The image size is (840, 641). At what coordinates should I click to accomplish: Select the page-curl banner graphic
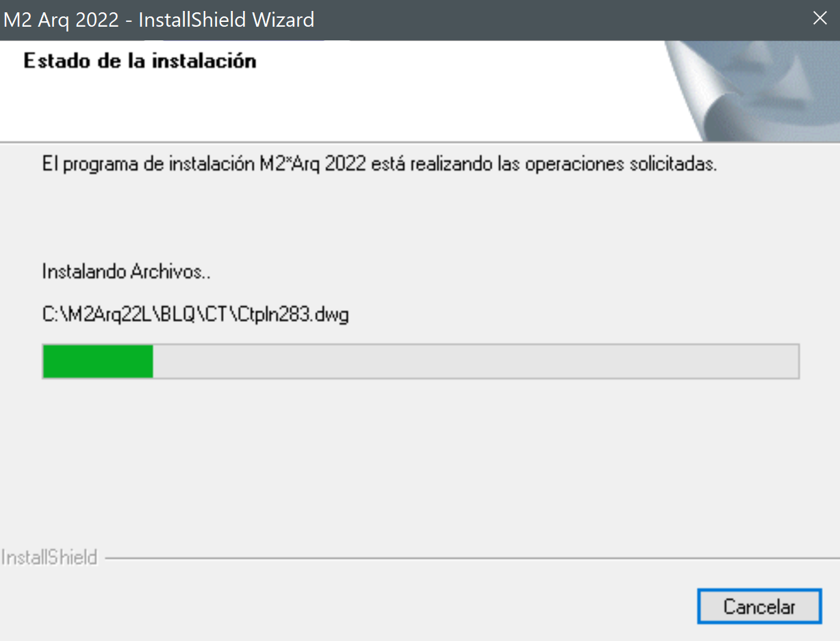click(x=752, y=91)
